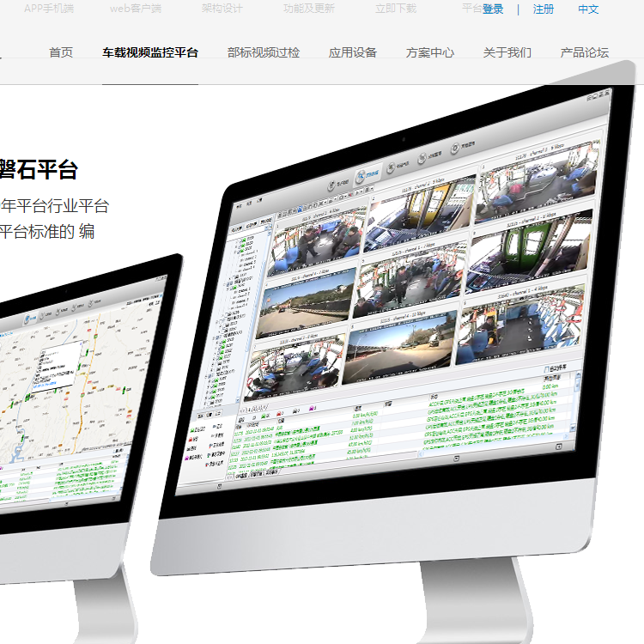This screenshot has width=644, height=644.
Task: Switch language via the 中文 link
Action: 588,9
